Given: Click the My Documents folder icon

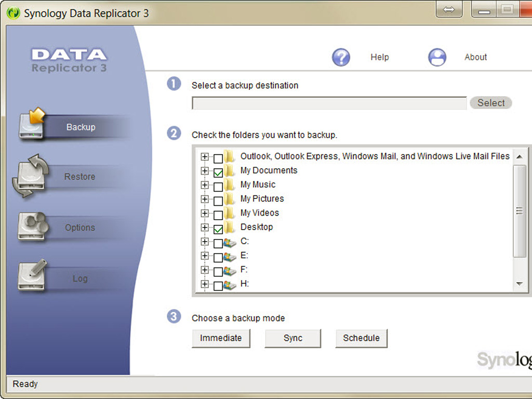Looking at the screenshot, I should (x=230, y=170).
